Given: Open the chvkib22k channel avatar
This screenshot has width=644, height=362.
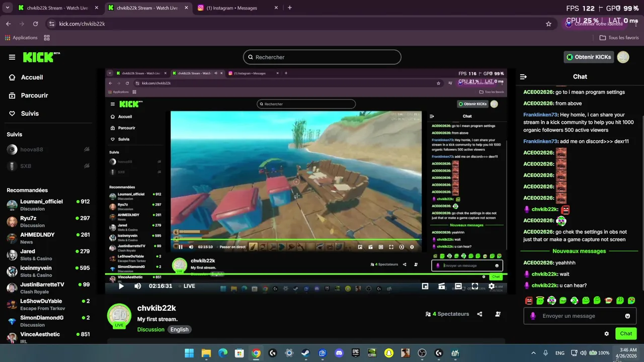Looking at the screenshot, I should pos(119,316).
